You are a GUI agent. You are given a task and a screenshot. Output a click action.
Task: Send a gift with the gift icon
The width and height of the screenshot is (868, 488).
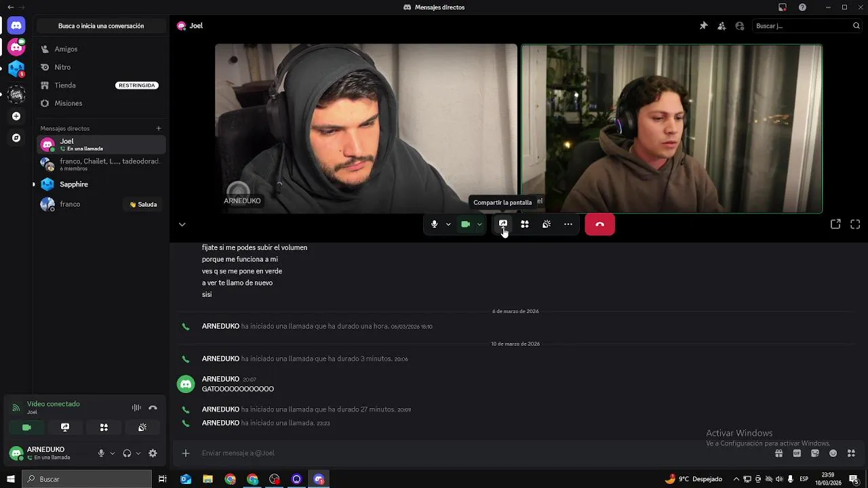(778, 453)
